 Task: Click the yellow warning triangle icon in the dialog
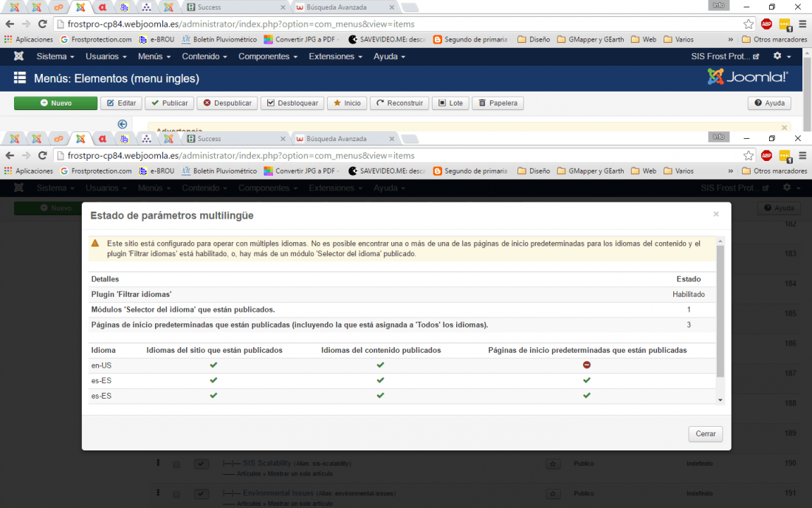(x=95, y=244)
